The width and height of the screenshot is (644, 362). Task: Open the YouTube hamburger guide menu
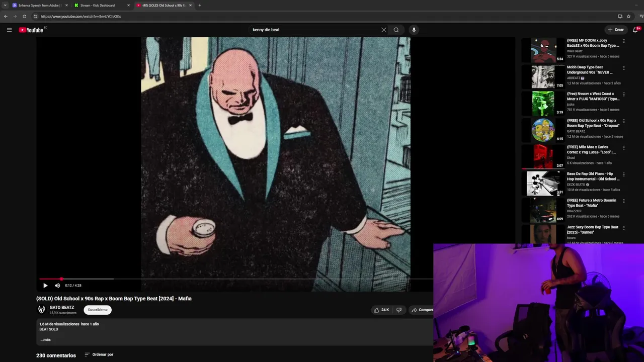click(x=9, y=30)
